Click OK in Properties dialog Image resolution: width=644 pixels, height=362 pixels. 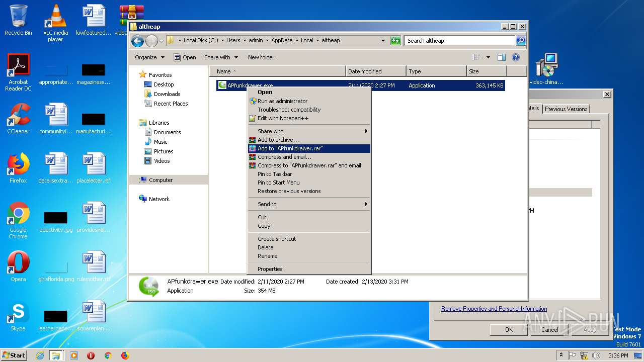point(509,330)
